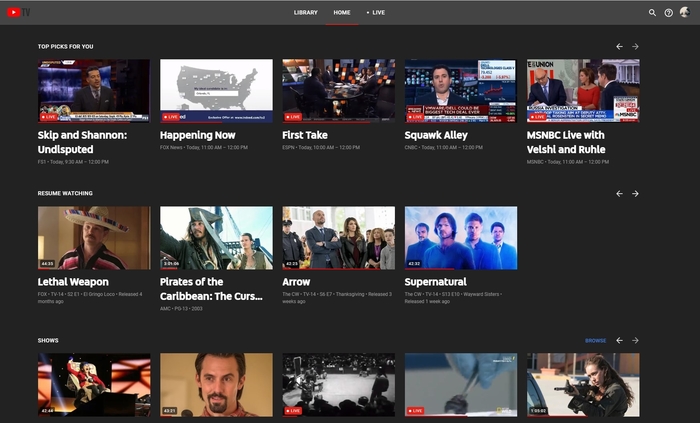
Task: Open the Squawk Alley title
Action: click(436, 135)
